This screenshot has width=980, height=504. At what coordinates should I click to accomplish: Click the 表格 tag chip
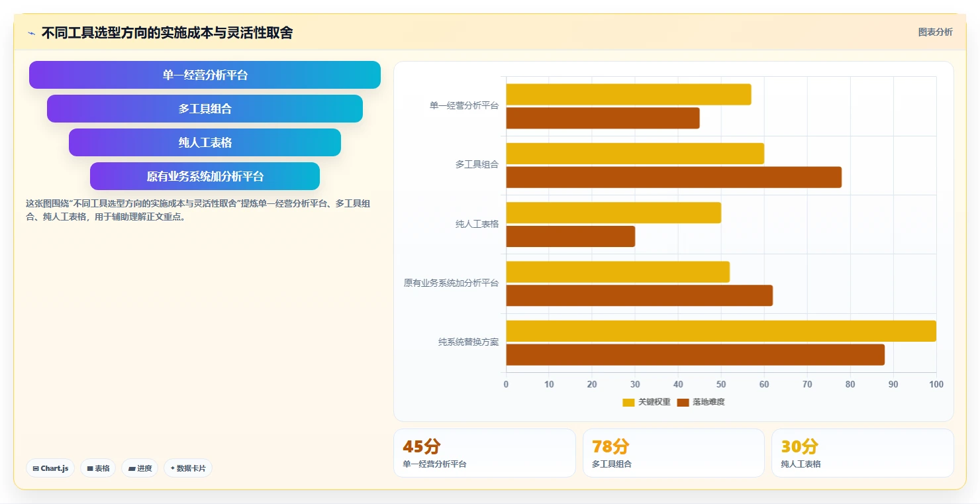pyautogui.click(x=98, y=468)
